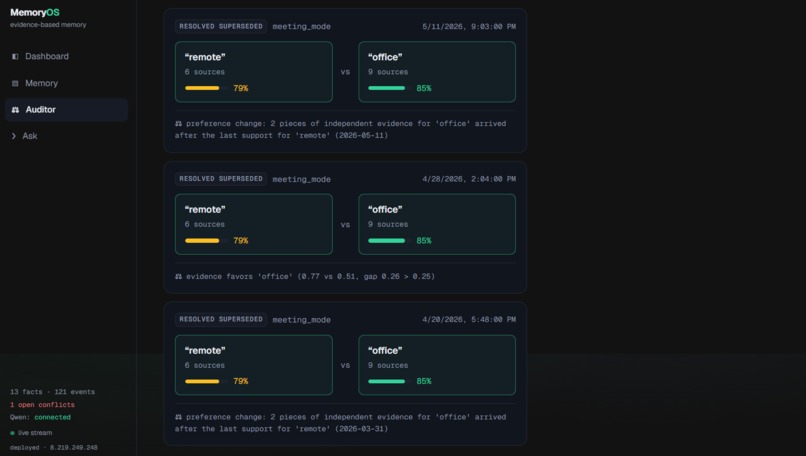Click the scales icon before the 2026-05-11 preference change note

point(178,123)
